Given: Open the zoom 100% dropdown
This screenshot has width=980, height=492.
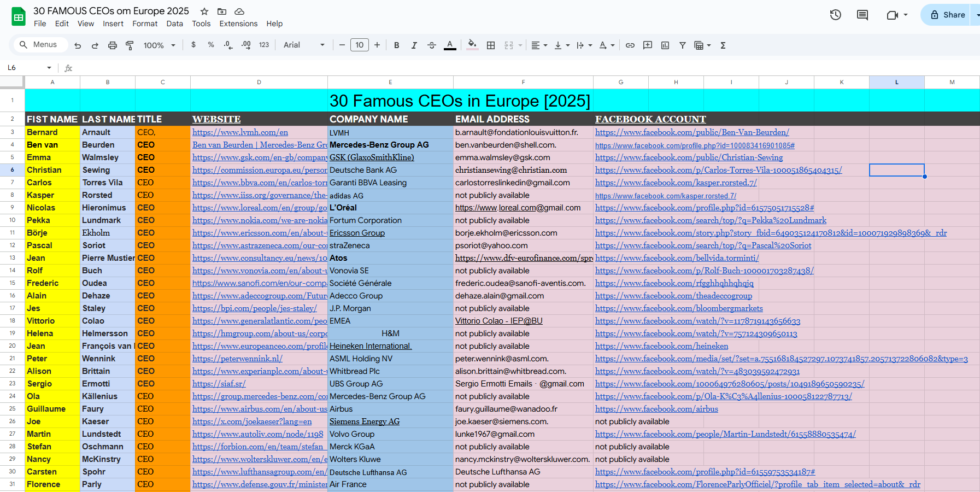Looking at the screenshot, I should point(160,45).
